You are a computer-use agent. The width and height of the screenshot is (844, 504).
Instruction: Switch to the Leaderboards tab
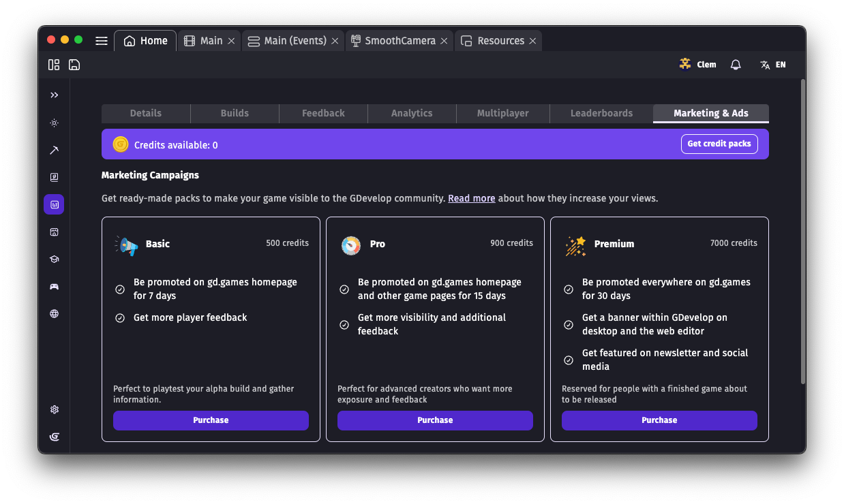click(601, 113)
